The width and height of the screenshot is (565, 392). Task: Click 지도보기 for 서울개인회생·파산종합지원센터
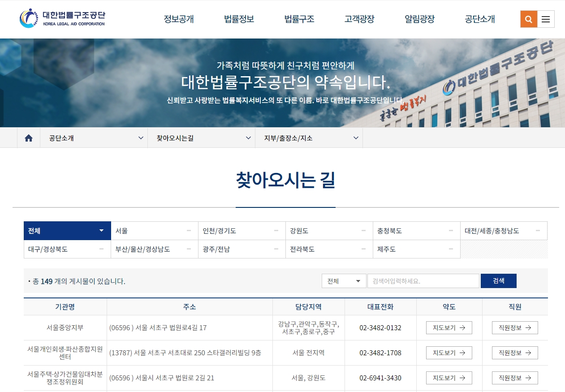449,353
